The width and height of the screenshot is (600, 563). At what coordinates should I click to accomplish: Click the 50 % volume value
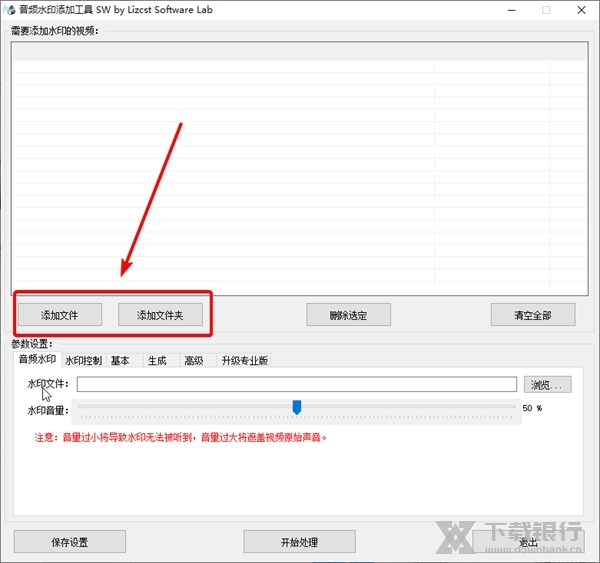[532, 408]
